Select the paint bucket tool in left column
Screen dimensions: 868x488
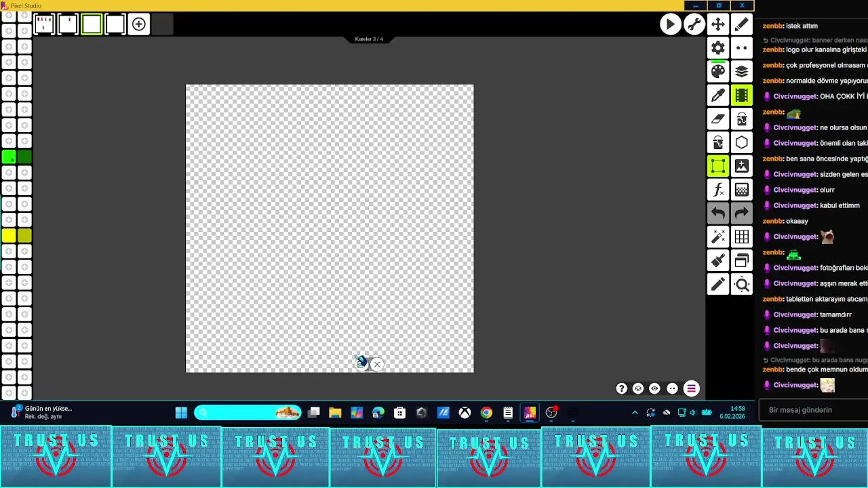(718, 142)
